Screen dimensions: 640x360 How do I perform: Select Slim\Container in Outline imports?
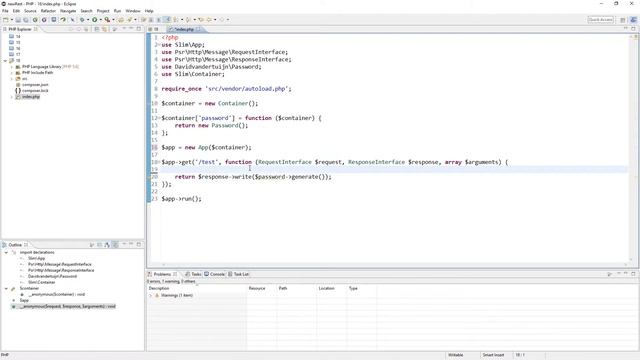[42, 282]
